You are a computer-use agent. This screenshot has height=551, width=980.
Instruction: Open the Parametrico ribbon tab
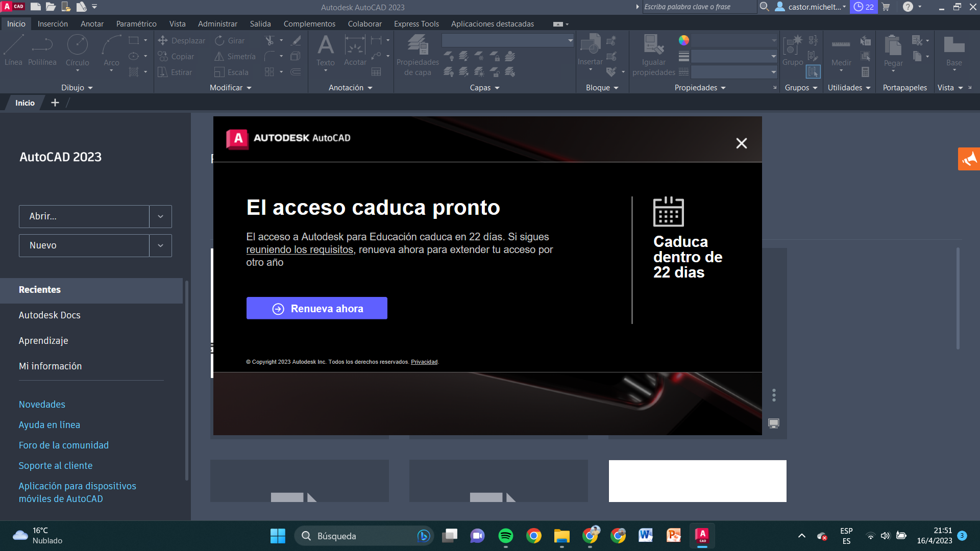tap(136, 23)
